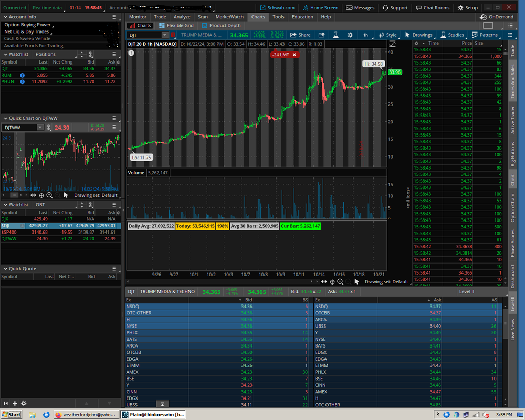
Task: Click the Windows Start button
Action: [12, 415]
